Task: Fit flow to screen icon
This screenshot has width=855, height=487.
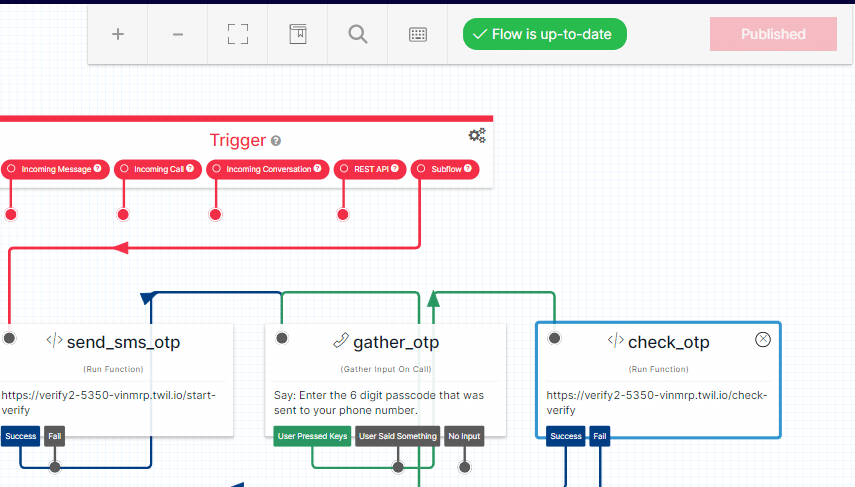Action: 238,34
